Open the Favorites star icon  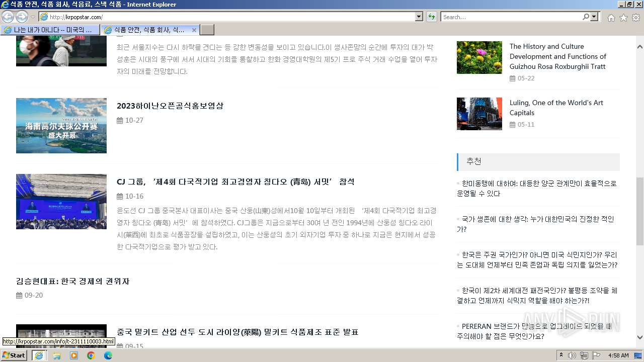[x=623, y=18]
